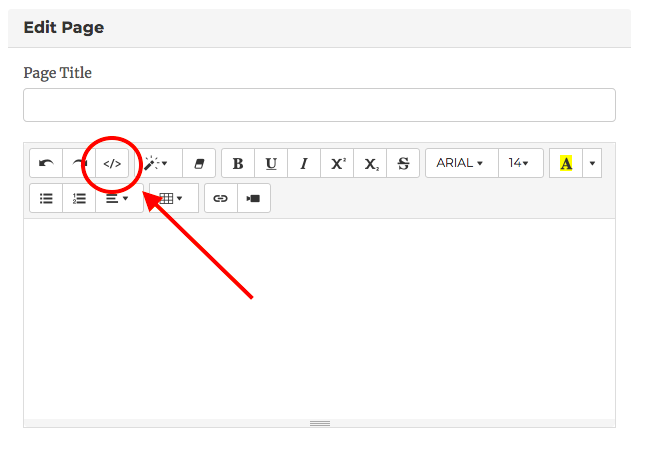The height and width of the screenshot is (449, 647).
Task: Expand the color picker arrow next to highlight
Action: click(x=592, y=163)
